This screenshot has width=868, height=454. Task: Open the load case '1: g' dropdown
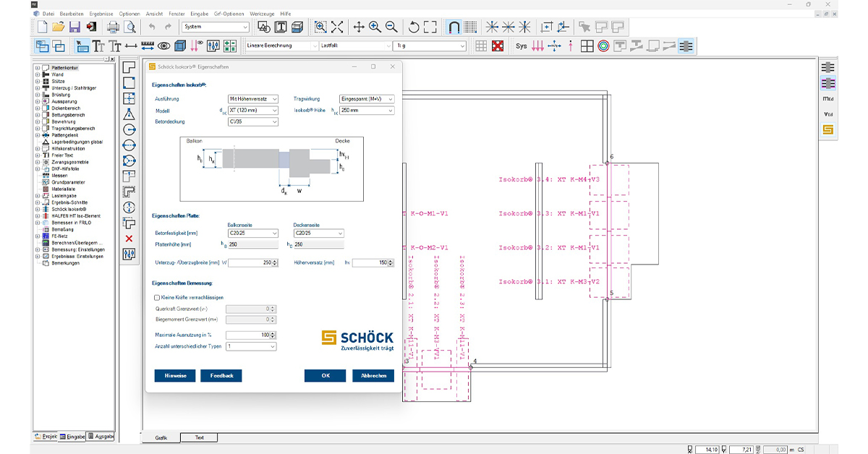pos(430,46)
